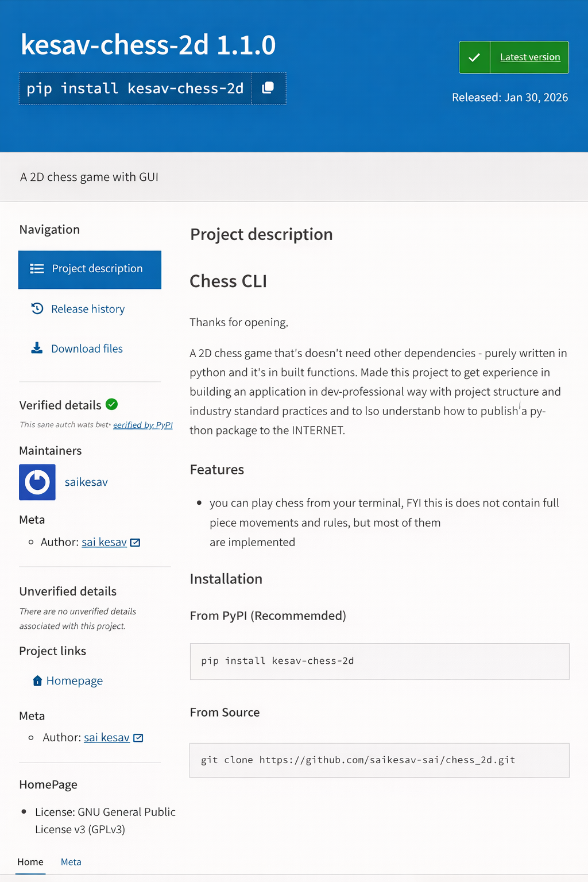Open the Homepage project link

click(x=75, y=680)
